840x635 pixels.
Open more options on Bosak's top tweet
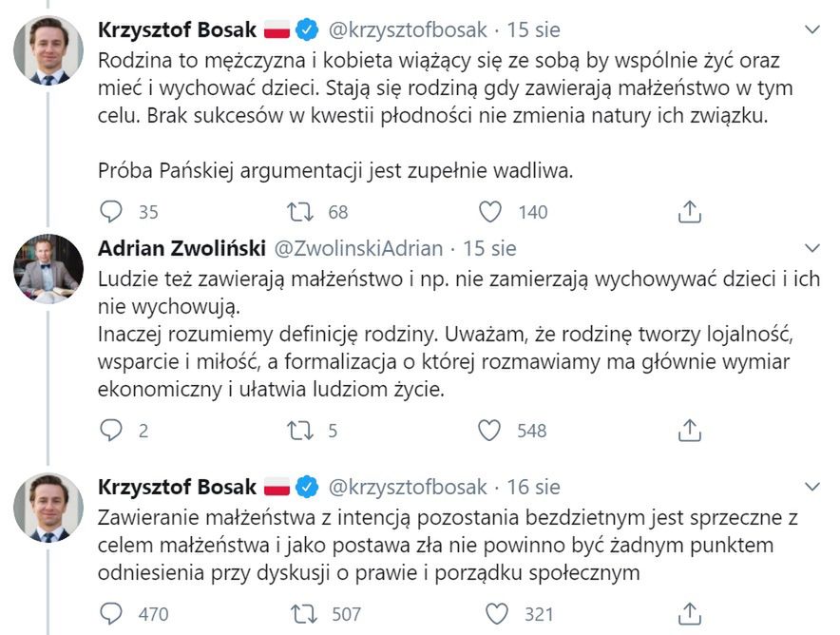tap(811, 30)
